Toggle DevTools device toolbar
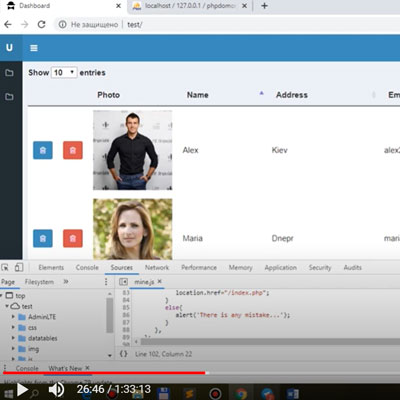 pyautogui.click(x=19, y=267)
